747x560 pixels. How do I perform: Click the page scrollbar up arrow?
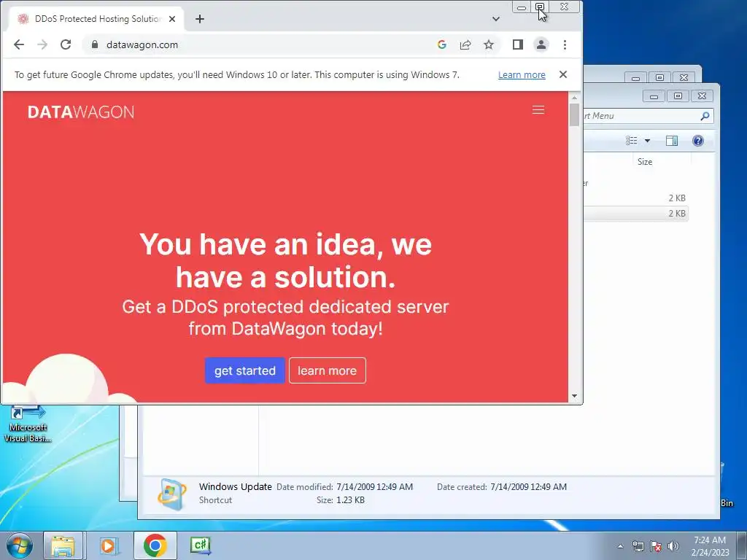pyautogui.click(x=575, y=98)
